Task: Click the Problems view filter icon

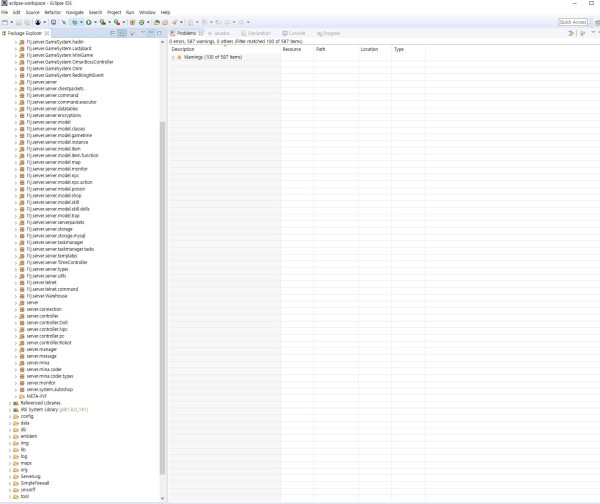Action: (571, 33)
